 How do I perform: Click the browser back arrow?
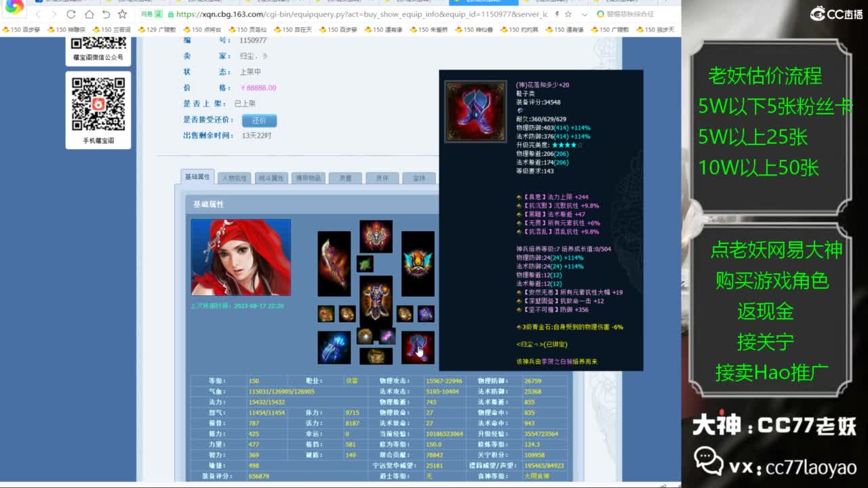pos(38,14)
